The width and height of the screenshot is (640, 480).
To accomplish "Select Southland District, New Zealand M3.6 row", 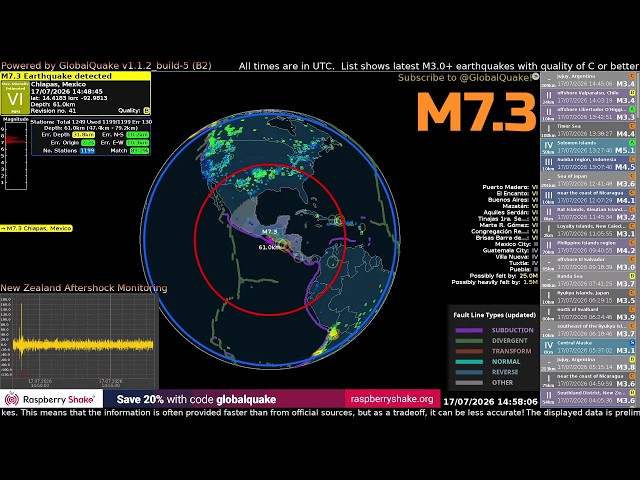I will coord(588,397).
